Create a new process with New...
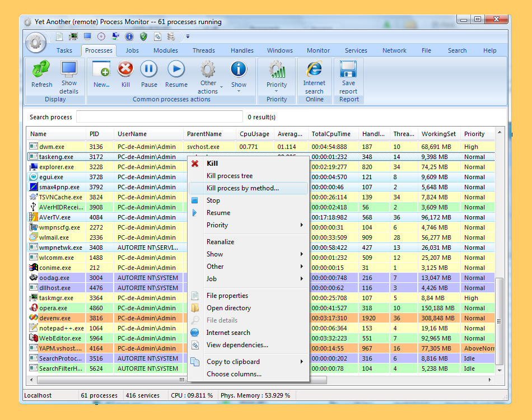Viewport: 532px width, 420px height. pyautogui.click(x=101, y=74)
